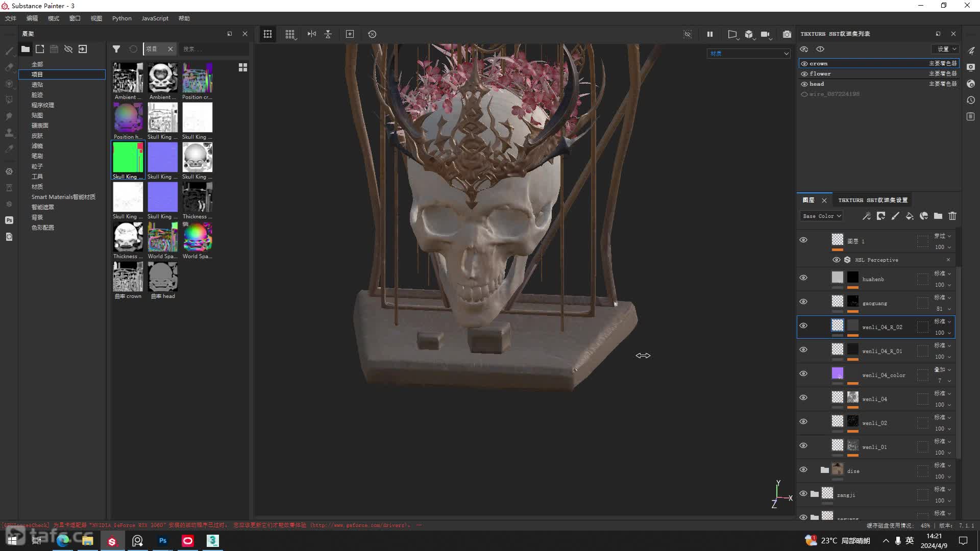Viewport: 980px width, 551px height.
Task: Hide the huahenb layer
Action: point(803,278)
